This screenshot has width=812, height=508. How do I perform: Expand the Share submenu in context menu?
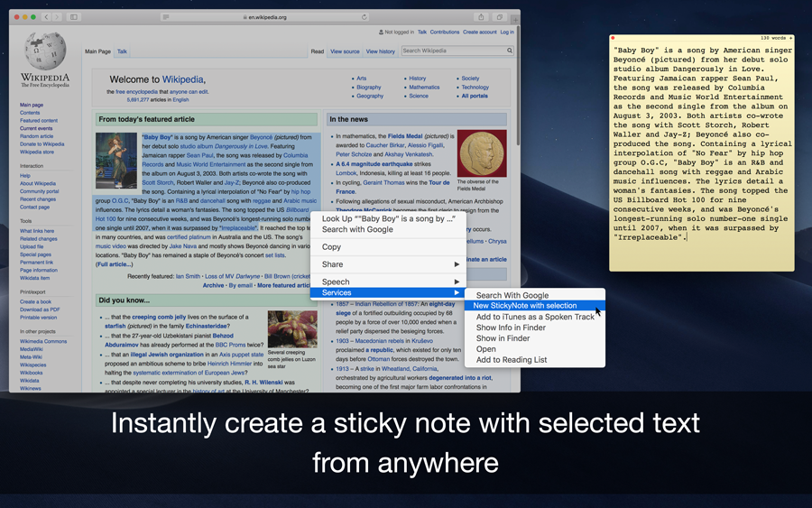(x=390, y=264)
